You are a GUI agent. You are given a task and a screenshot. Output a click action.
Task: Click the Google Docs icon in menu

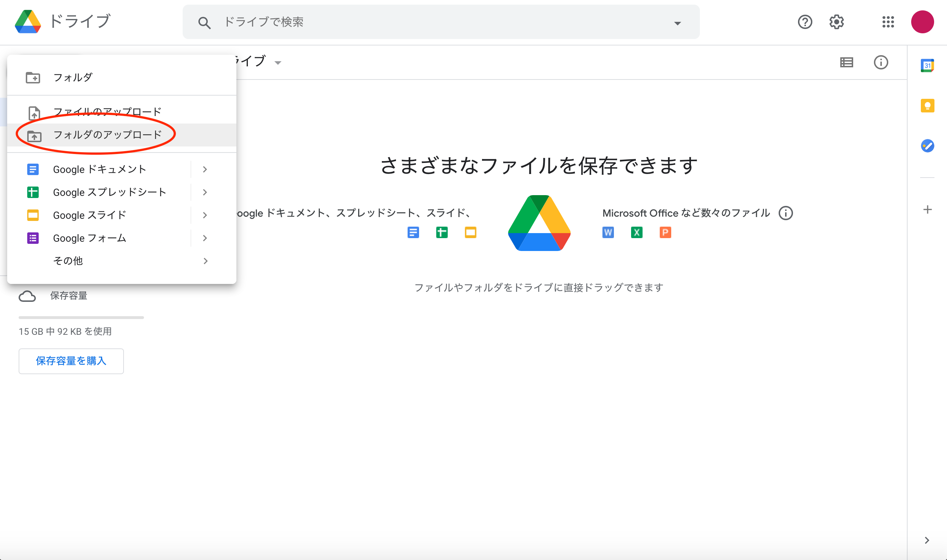(x=33, y=169)
